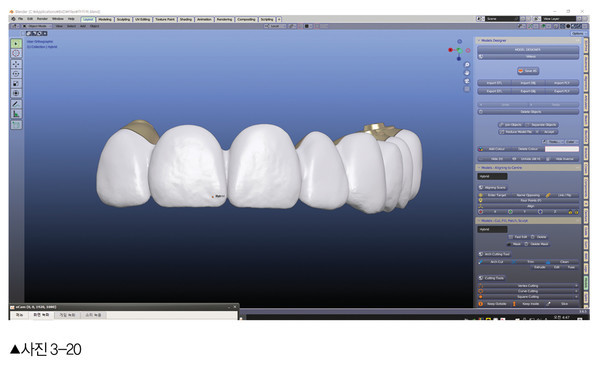Toggle the X axis red lock button
This screenshot has height=372, width=600.
pyautogui.click(x=481, y=212)
